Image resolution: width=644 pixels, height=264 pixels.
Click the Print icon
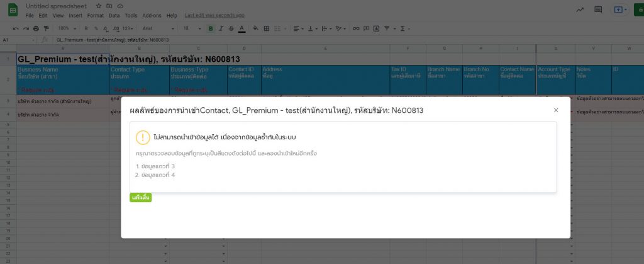click(x=36, y=28)
